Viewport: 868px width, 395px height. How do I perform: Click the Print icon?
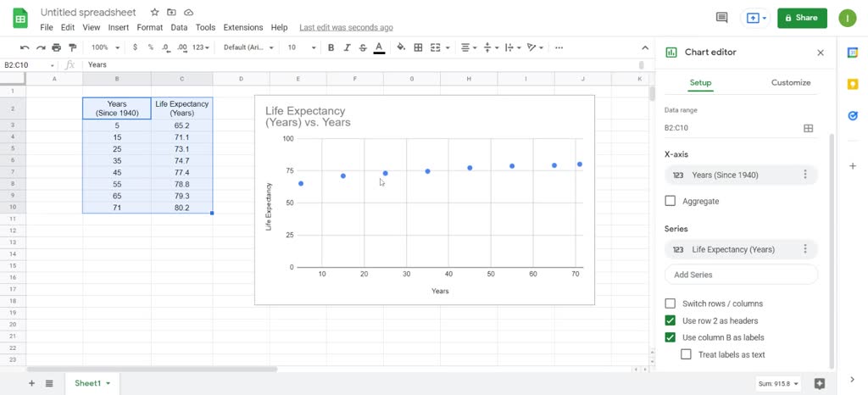click(x=57, y=47)
